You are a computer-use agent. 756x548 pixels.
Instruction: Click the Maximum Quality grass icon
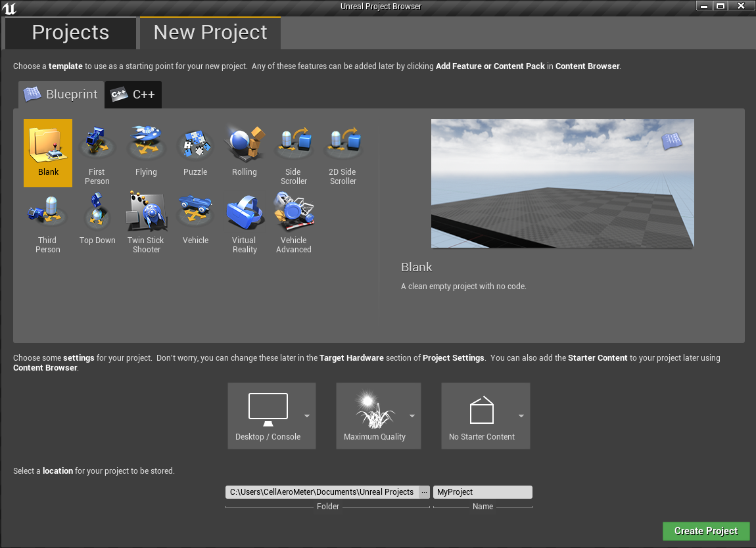click(x=375, y=409)
